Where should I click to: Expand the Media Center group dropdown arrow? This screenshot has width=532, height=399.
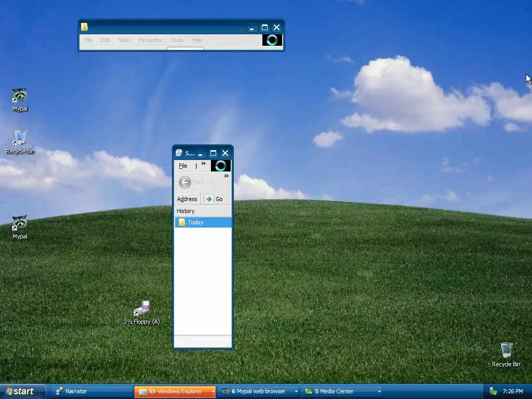coord(379,392)
